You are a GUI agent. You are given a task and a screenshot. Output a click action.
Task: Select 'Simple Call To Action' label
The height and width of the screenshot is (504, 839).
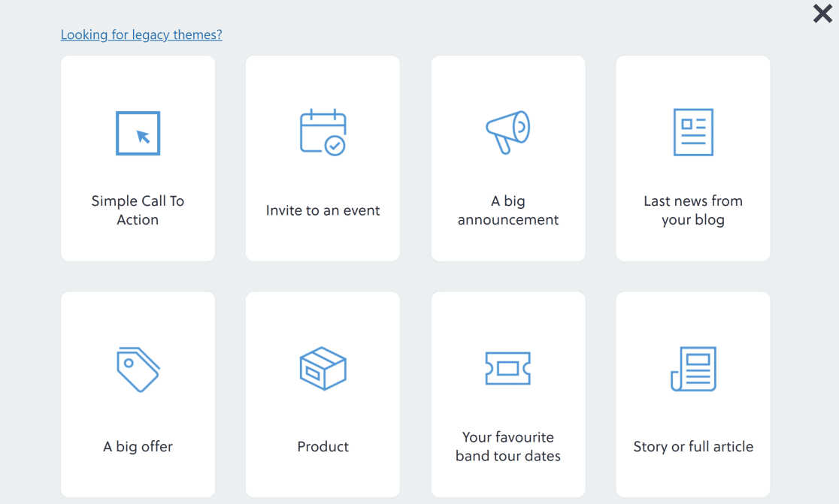click(138, 210)
